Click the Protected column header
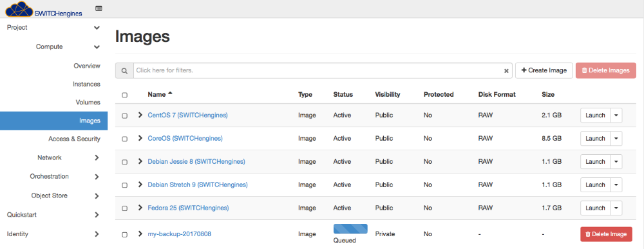The width and height of the screenshot is (644, 249). (439, 94)
